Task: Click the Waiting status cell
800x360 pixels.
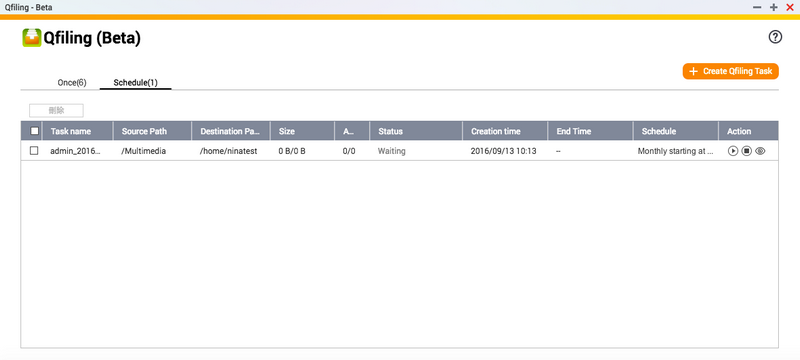Action: (392, 151)
